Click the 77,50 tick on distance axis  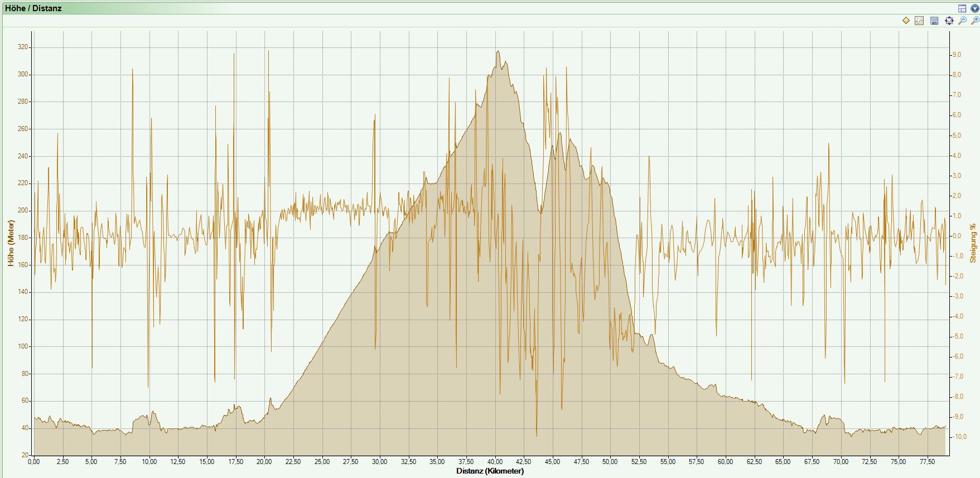point(927,462)
